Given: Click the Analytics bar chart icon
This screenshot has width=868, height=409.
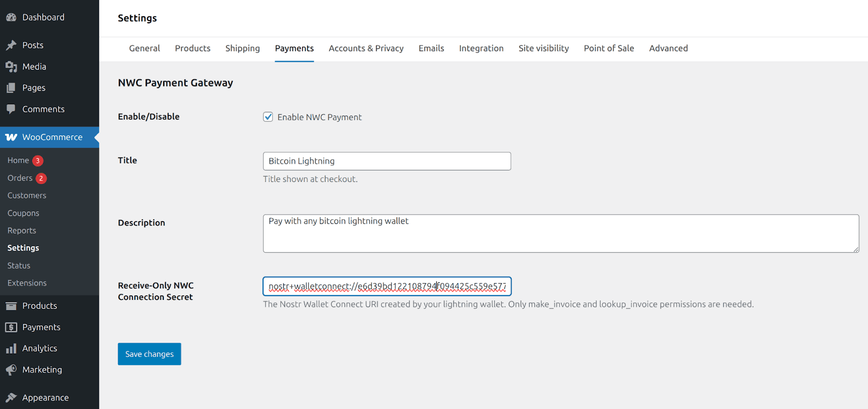Looking at the screenshot, I should point(11,348).
